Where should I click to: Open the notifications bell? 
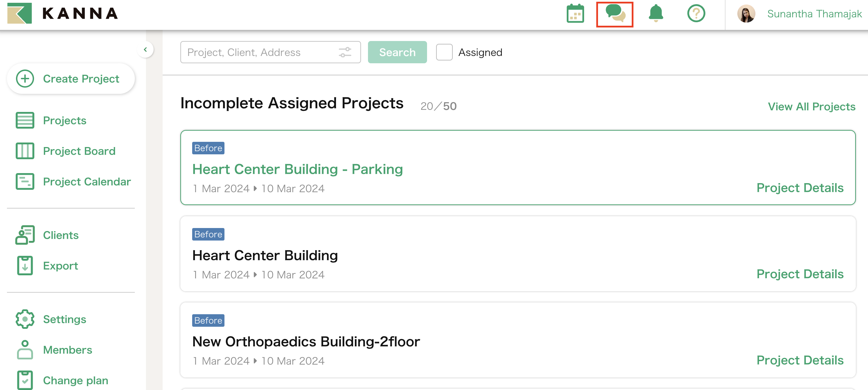(656, 14)
